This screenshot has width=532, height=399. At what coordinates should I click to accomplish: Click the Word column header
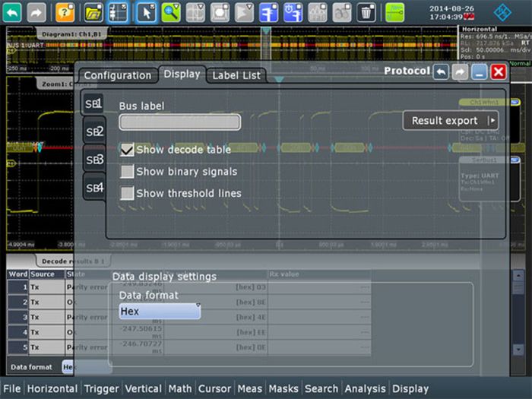[18, 274]
